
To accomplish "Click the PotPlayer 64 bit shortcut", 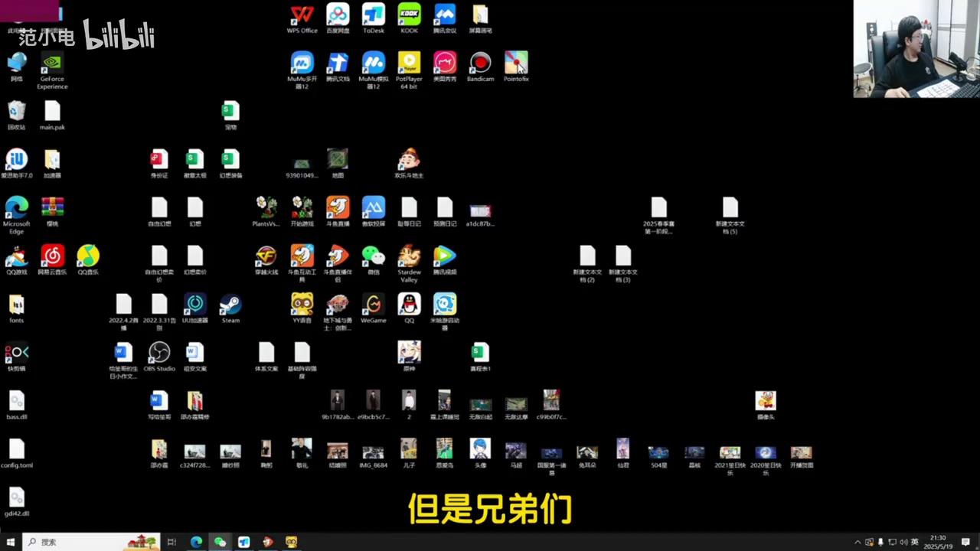I will click(409, 64).
